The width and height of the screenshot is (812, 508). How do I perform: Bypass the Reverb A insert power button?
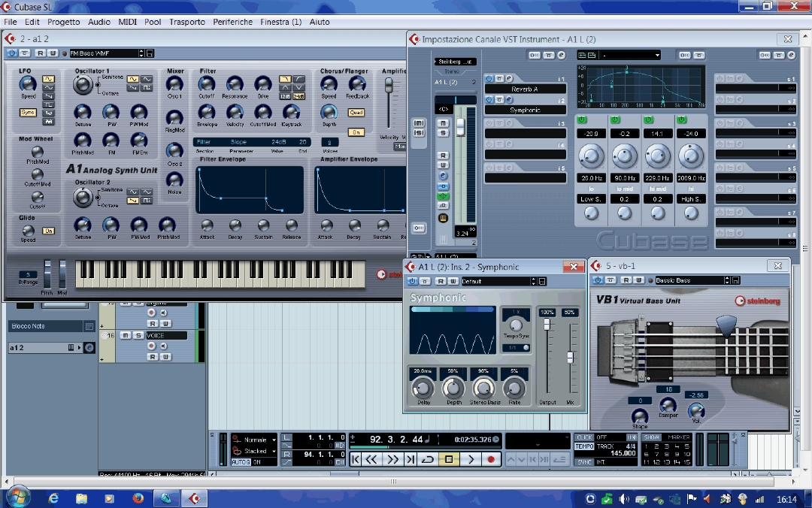click(489, 79)
